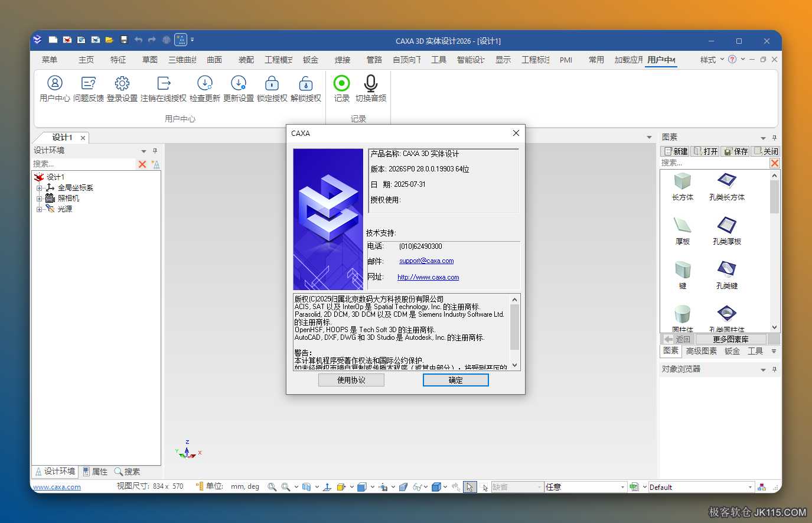
Task: Click 更多图素库 button
Action: pos(731,339)
